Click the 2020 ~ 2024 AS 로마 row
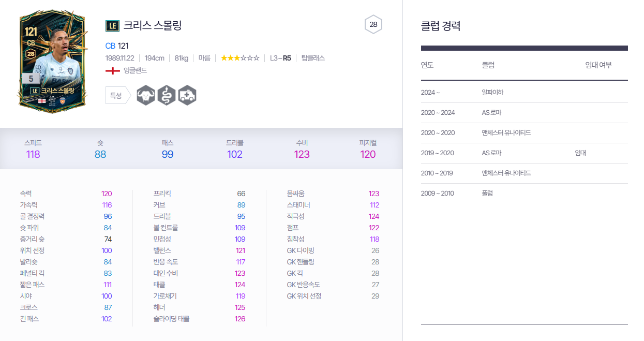 (x=525, y=113)
